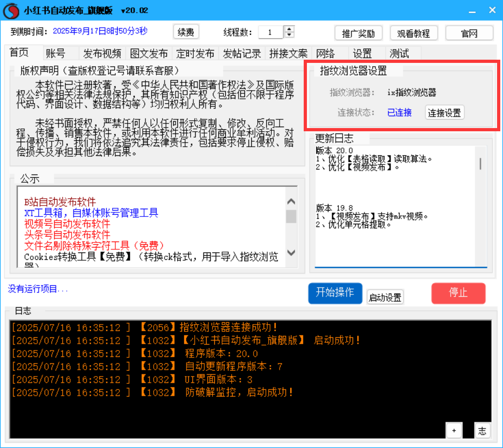Open XT工具箱 自媒体账号管理工具 link
The height and width of the screenshot is (448, 503).
(x=91, y=213)
